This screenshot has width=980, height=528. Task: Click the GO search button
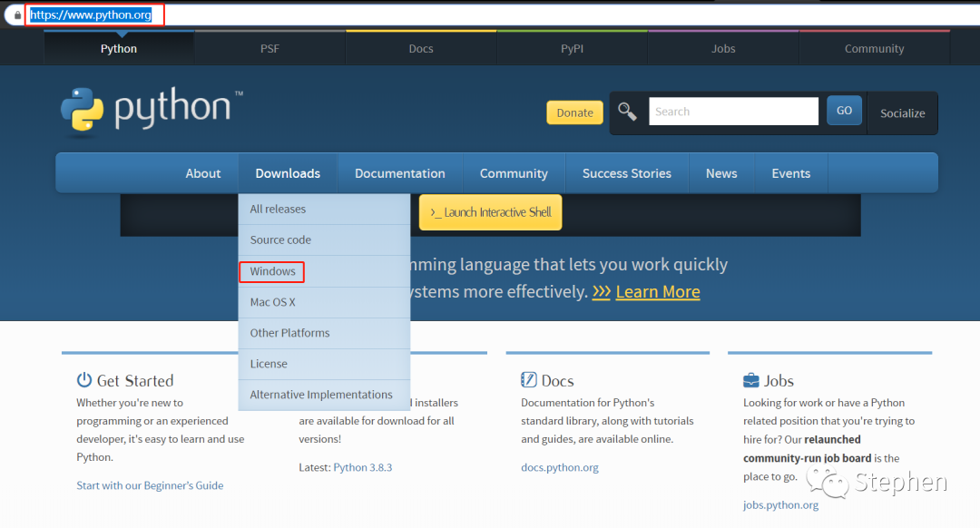(845, 110)
